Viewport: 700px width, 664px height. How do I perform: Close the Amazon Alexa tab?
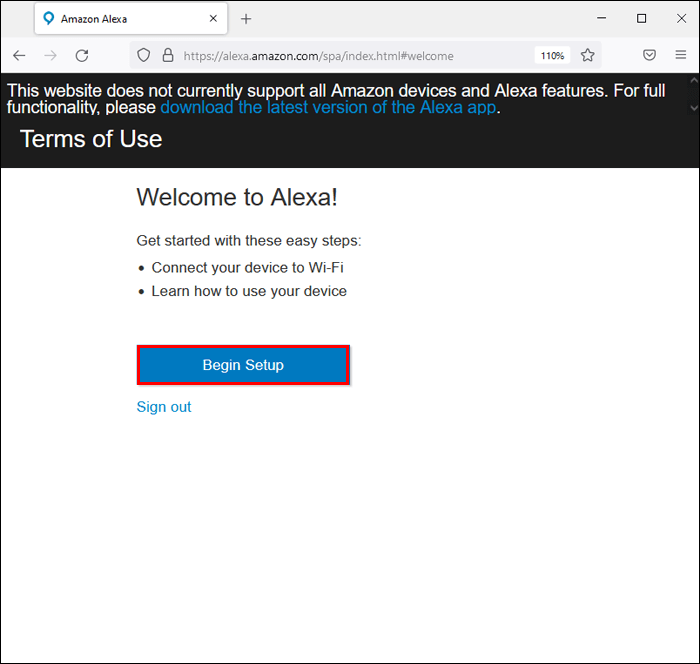(213, 18)
